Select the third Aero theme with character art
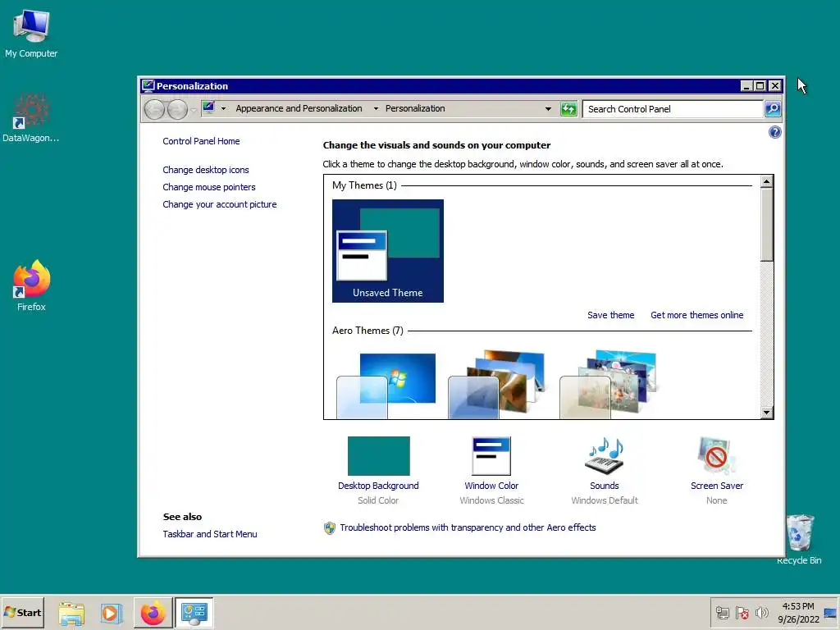Screen dimensions: 840x630 click(x=609, y=385)
